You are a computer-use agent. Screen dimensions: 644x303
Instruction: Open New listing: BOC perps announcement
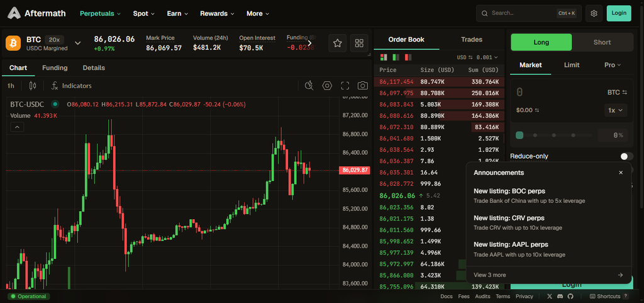pyautogui.click(x=548, y=196)
